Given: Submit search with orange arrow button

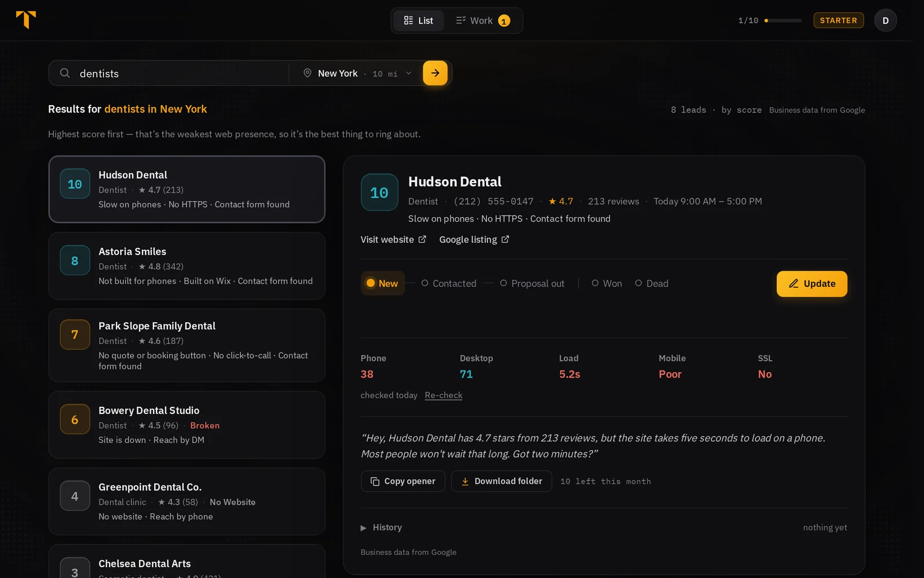Looking at the screenshot, I should click(435, 73).
